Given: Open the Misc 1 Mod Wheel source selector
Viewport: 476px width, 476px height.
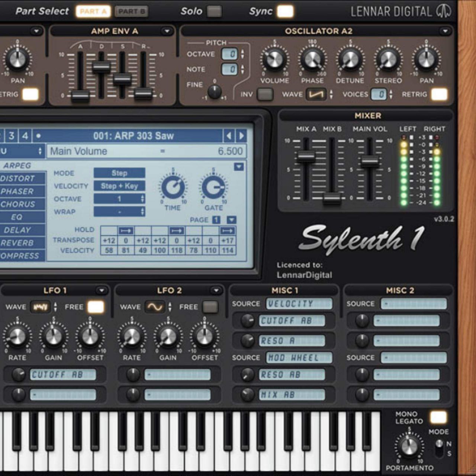Looking at the screenshot, I should [x=299, y=358].
